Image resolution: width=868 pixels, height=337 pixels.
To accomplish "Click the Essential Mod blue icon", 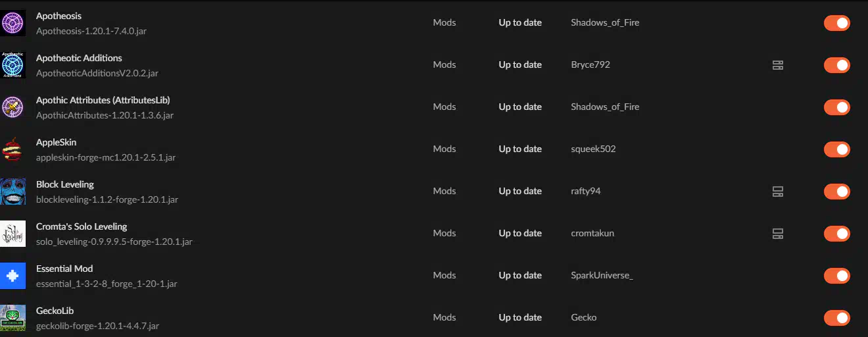I will [x=12, y=276].
